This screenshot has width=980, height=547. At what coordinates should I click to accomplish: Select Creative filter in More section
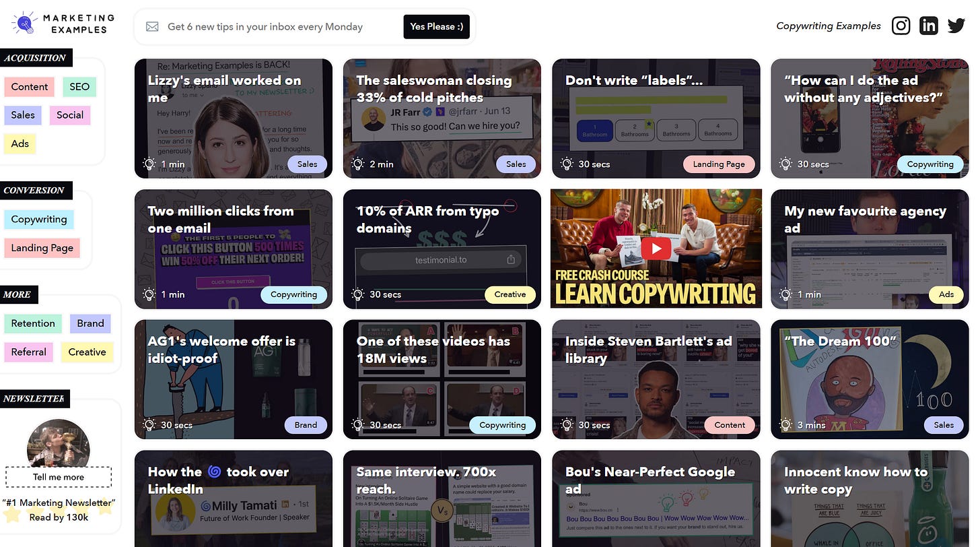[x=87, y=352]
